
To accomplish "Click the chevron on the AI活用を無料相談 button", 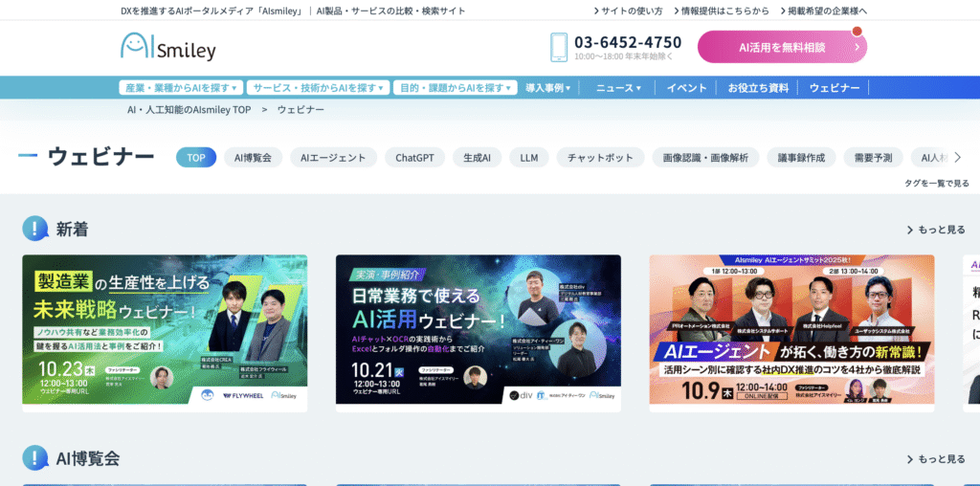I will click(857, 47).
